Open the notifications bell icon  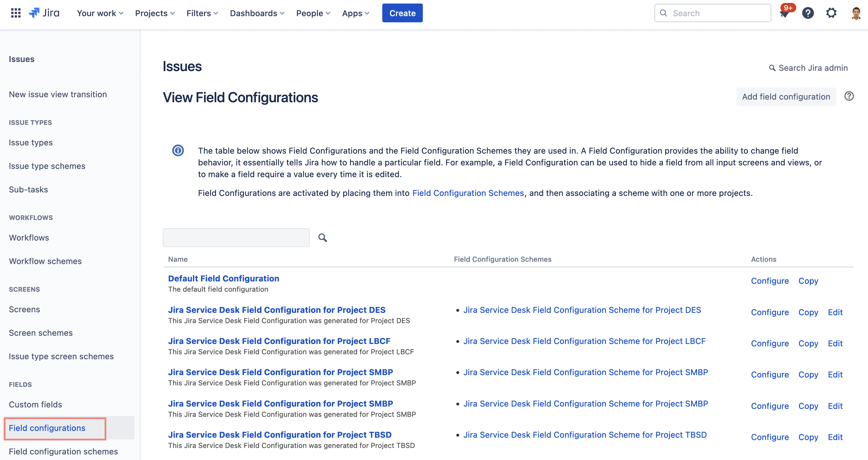coord(784,14)
